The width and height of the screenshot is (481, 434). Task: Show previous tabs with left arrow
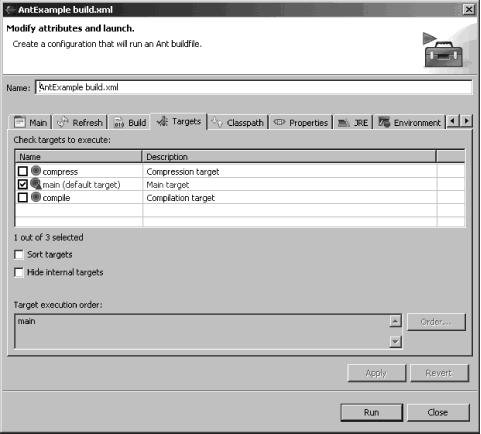453,121
